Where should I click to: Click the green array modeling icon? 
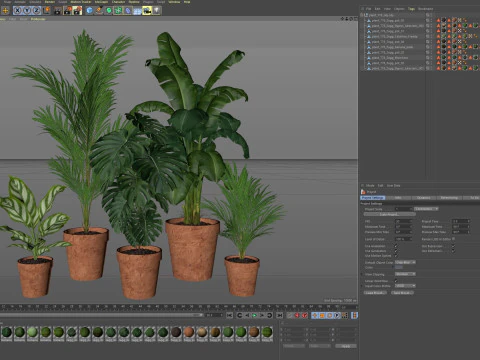coord(118,11)
